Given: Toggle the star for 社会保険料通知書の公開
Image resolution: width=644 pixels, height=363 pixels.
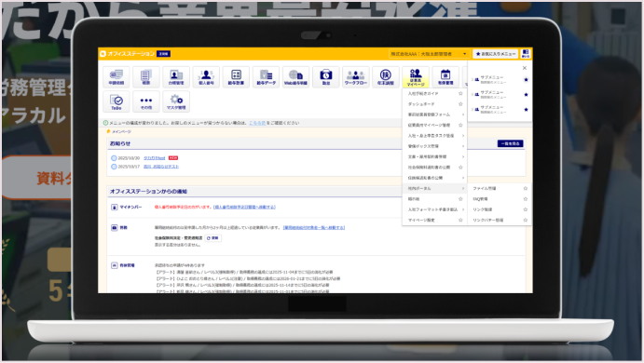Looking at the screenshot, I should tap(460, 168).
